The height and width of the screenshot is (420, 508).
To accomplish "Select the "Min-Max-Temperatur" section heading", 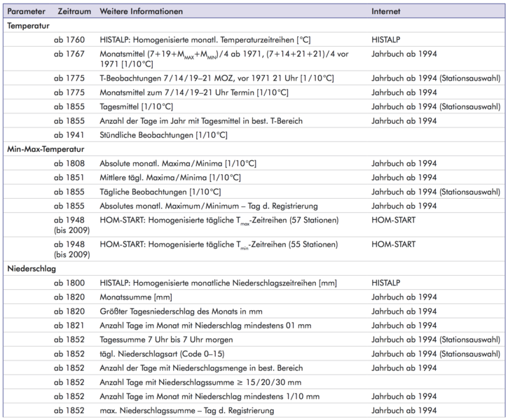I will (46, 149).
